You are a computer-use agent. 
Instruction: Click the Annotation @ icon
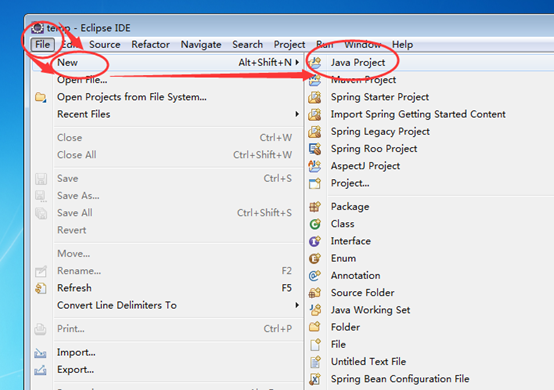(x=315, y=276)
